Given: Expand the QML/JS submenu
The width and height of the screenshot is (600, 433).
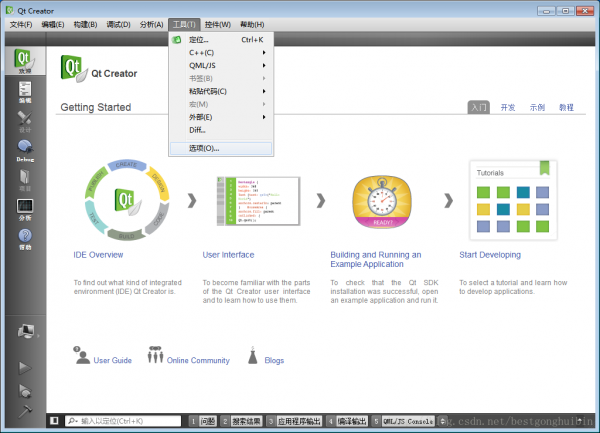Looking at the screenshot, I should (221, 65).
